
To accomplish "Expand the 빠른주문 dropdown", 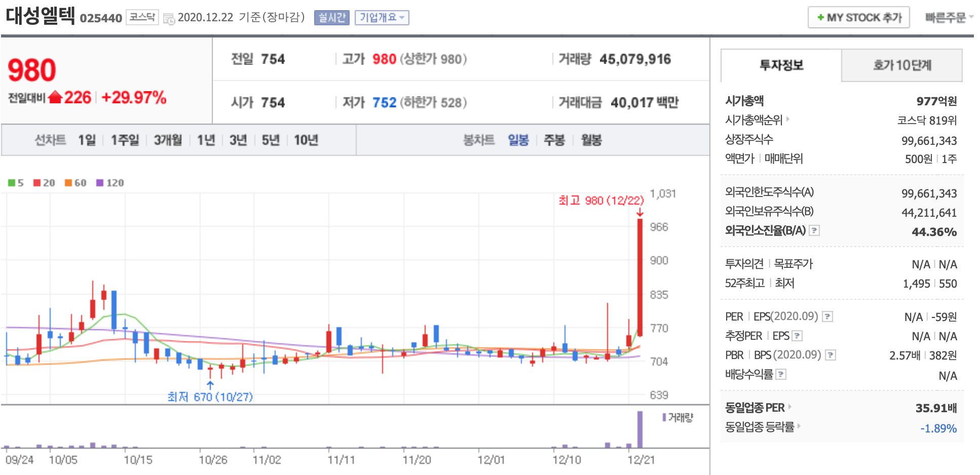I will pos(949,18).
